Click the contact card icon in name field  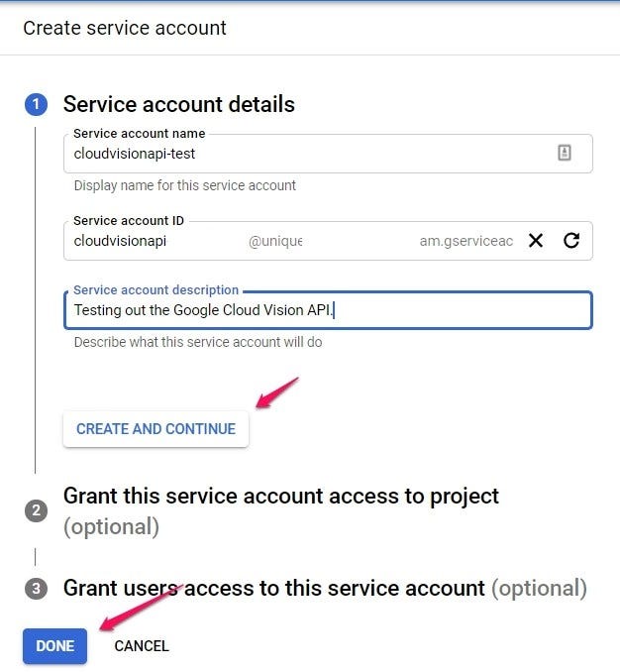coord(565,153)
